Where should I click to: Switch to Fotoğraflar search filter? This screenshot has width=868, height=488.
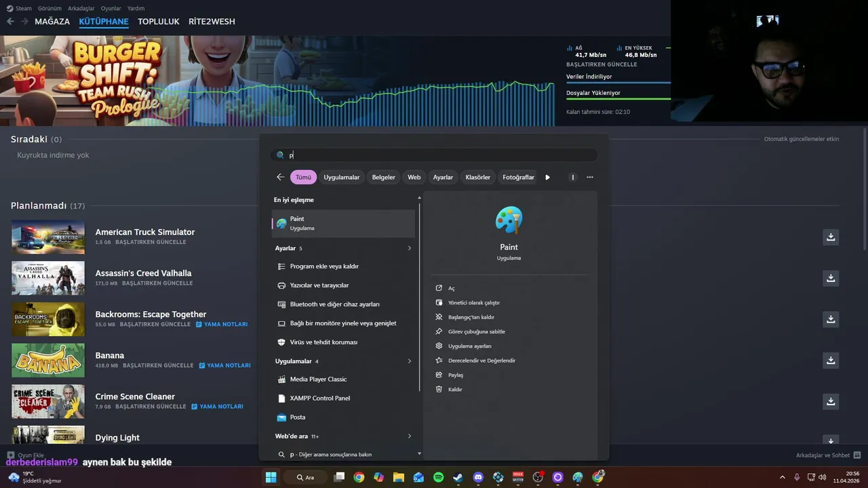[x=518, y=177]
